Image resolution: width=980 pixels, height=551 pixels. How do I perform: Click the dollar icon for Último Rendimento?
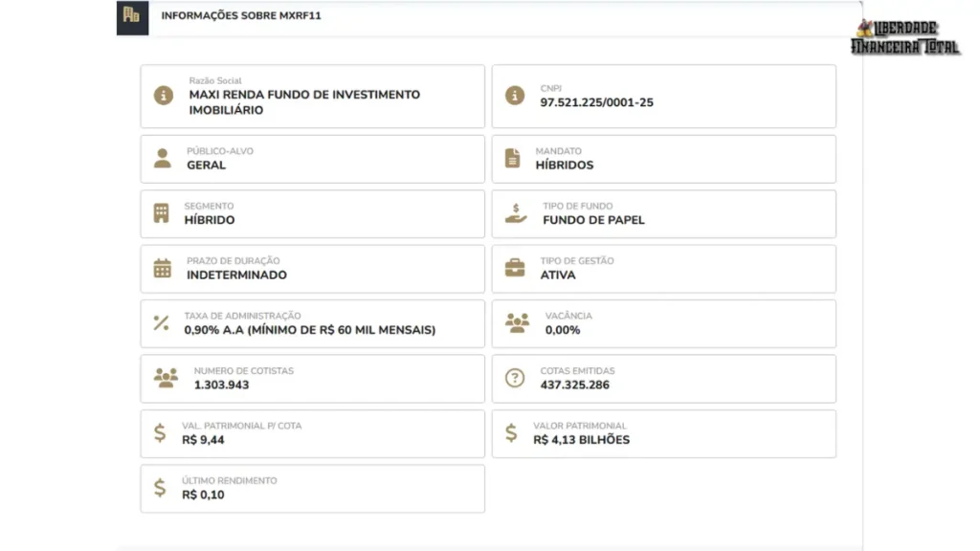160,488
